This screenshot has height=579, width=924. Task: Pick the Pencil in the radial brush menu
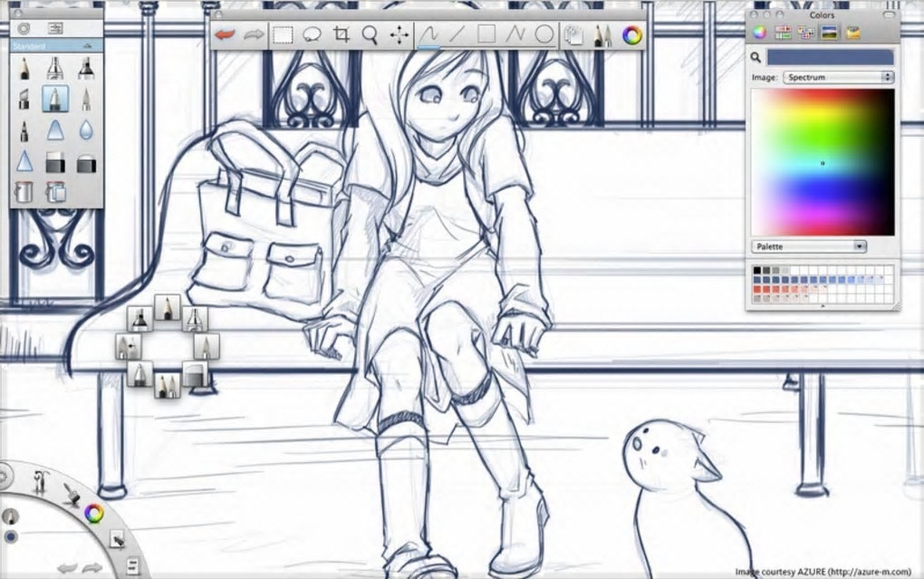(168, 308)
